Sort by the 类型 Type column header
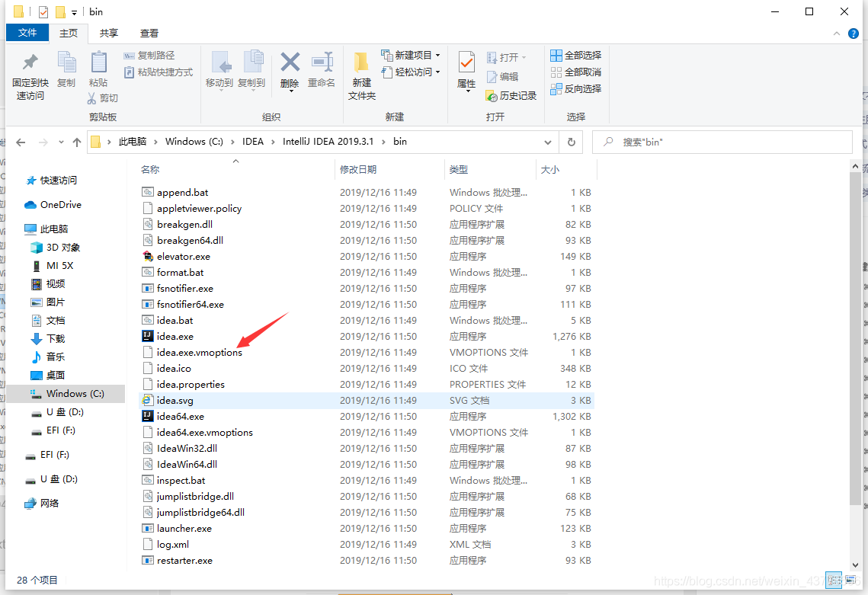Screen dimensions: 868x595 coord(458,169)
